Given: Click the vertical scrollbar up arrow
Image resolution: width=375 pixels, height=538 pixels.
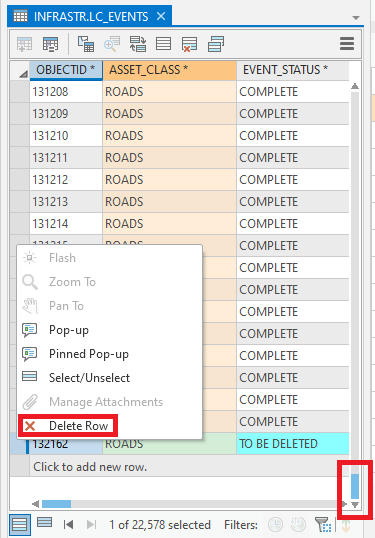Looking at the screenshot, I should tap(355, 86).
